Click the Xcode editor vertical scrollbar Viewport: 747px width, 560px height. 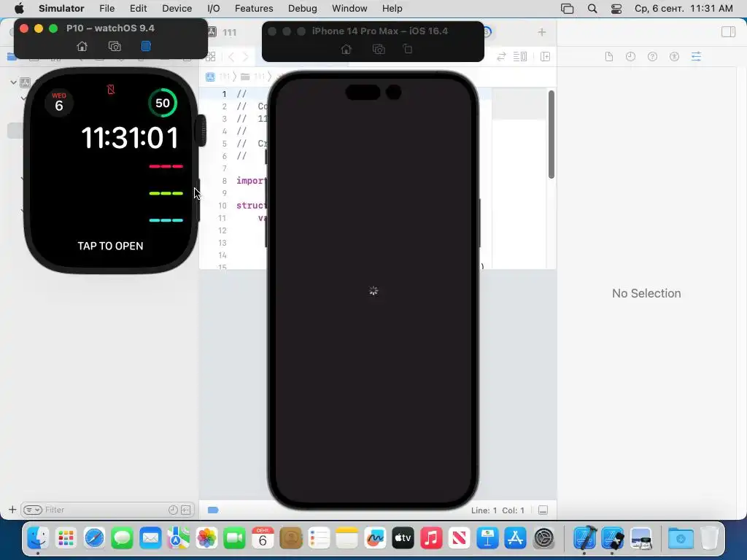click(x=551, y=134)
